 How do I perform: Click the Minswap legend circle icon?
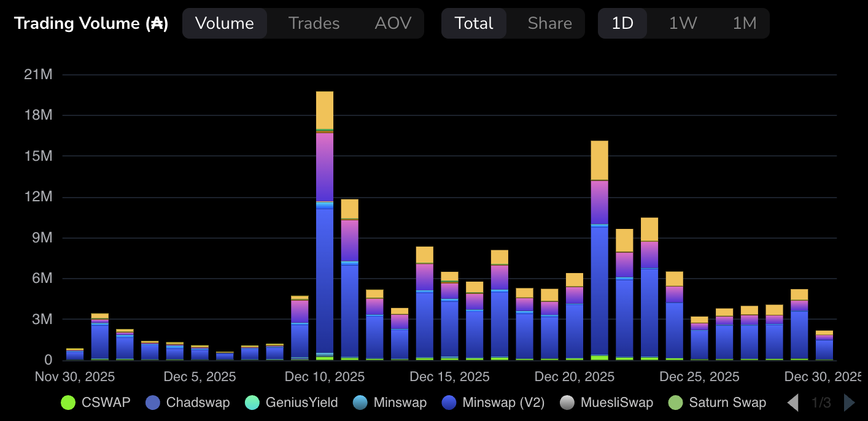pos(360,403)
